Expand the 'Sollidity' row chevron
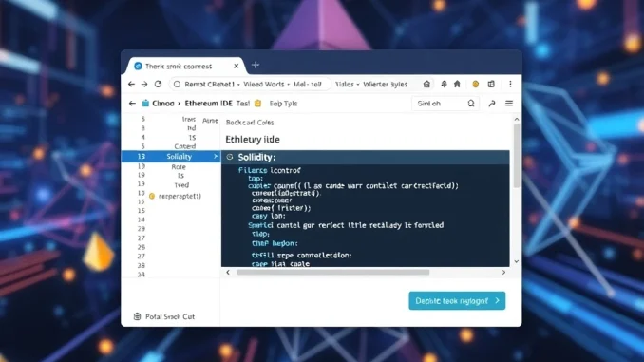The height and width of the screenshot is (362, 644). point(216,157)
